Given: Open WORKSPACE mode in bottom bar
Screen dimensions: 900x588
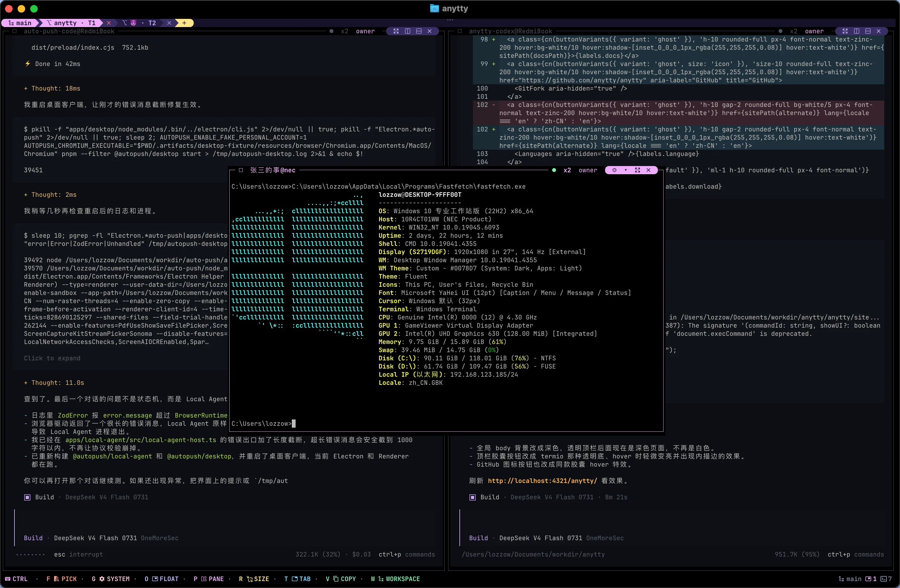Looking at the screenshot, I should (396, 579).
